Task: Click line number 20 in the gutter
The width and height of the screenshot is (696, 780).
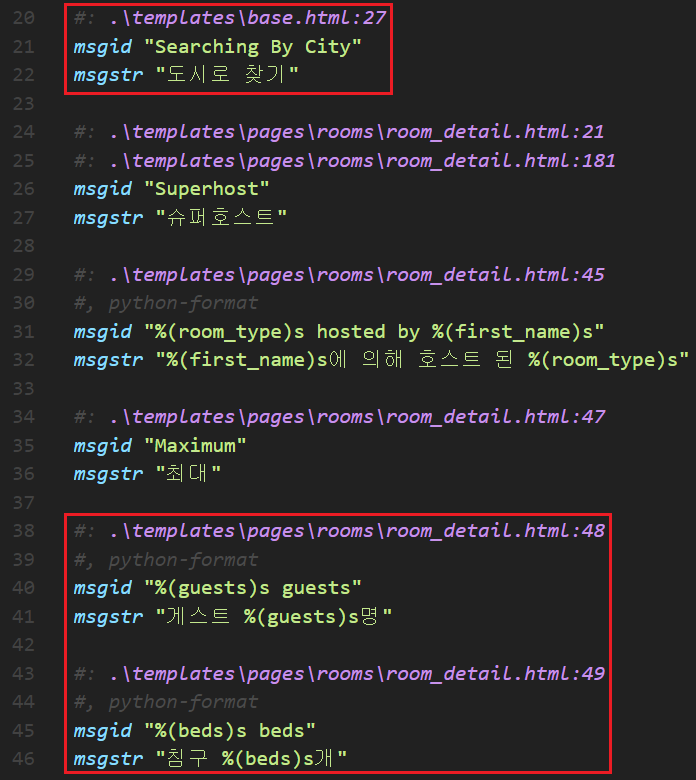Action: click(x=24, y=18)
